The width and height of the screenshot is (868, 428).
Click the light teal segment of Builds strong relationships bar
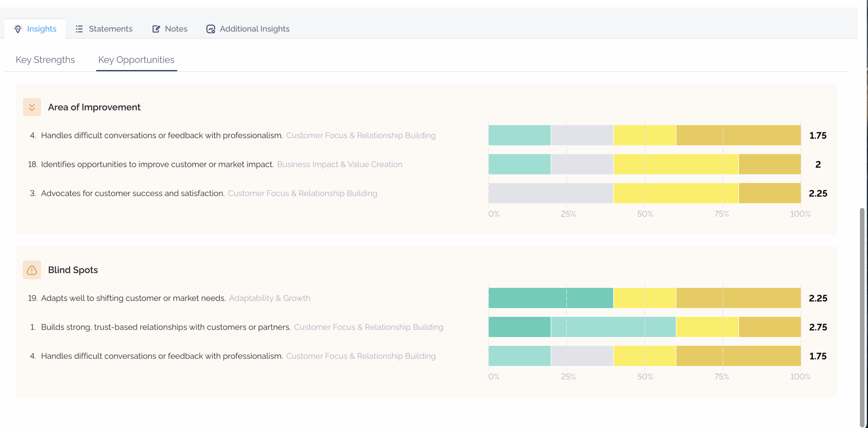pyautogui.click(x=613, y=327)
